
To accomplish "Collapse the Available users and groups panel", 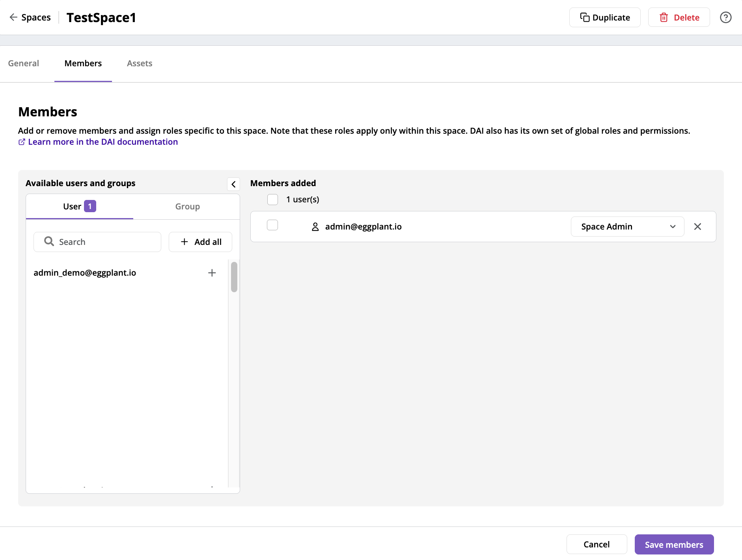I will (x=233, y=184).
